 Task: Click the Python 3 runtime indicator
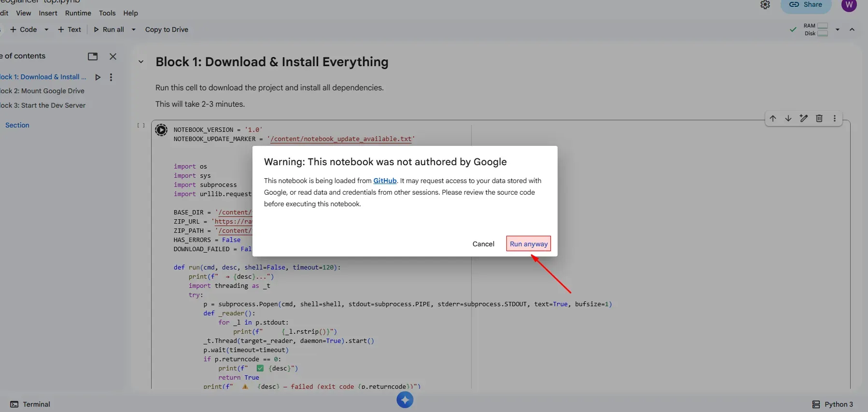pyautogui.click(x=833, y=404)
